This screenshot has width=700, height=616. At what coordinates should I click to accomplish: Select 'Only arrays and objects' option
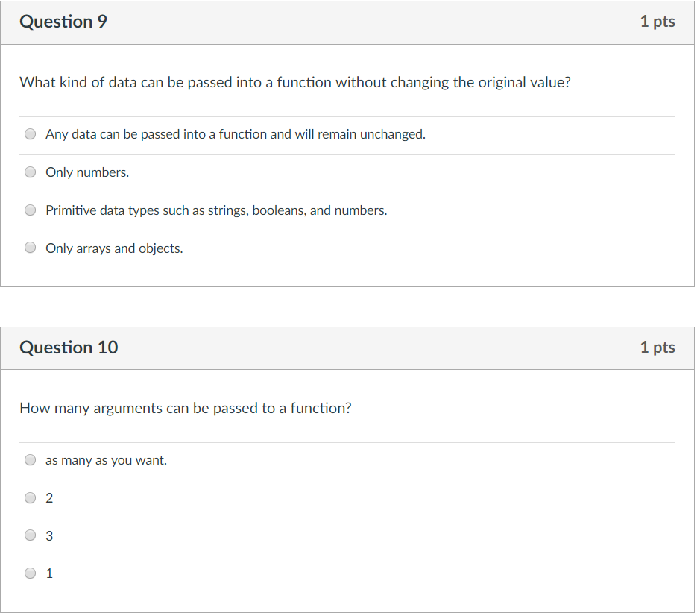[113, 248]
